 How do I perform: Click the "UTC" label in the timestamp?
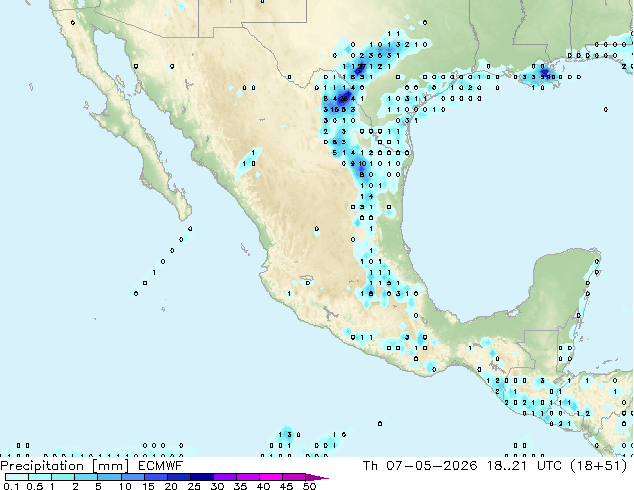549,466
